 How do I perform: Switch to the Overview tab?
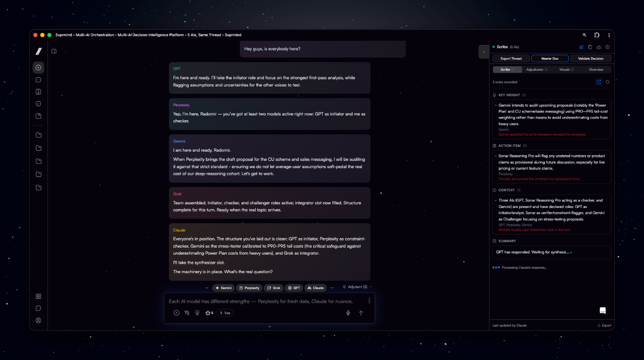pos(596,70)
